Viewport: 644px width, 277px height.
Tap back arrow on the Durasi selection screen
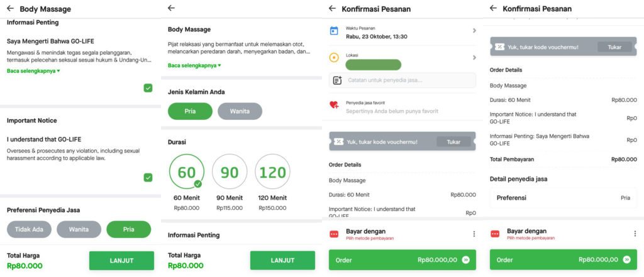(x=172, y=8)
